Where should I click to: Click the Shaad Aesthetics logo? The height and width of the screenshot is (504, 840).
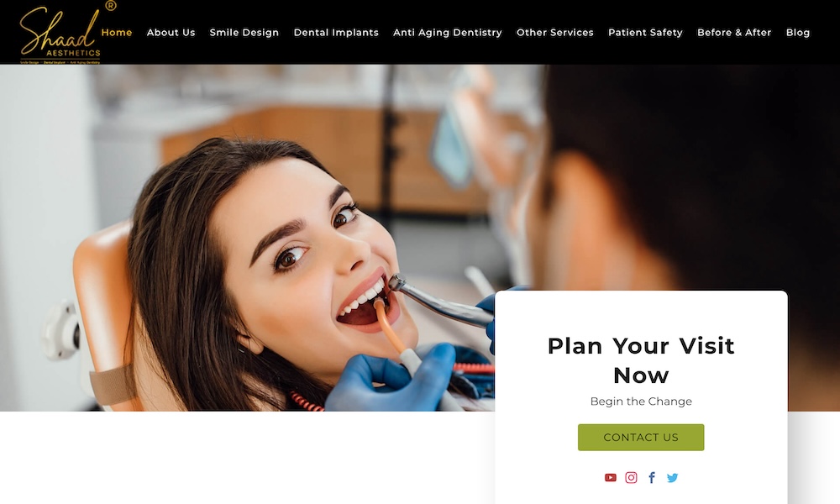pyautogui.click(x=60, y=34)
